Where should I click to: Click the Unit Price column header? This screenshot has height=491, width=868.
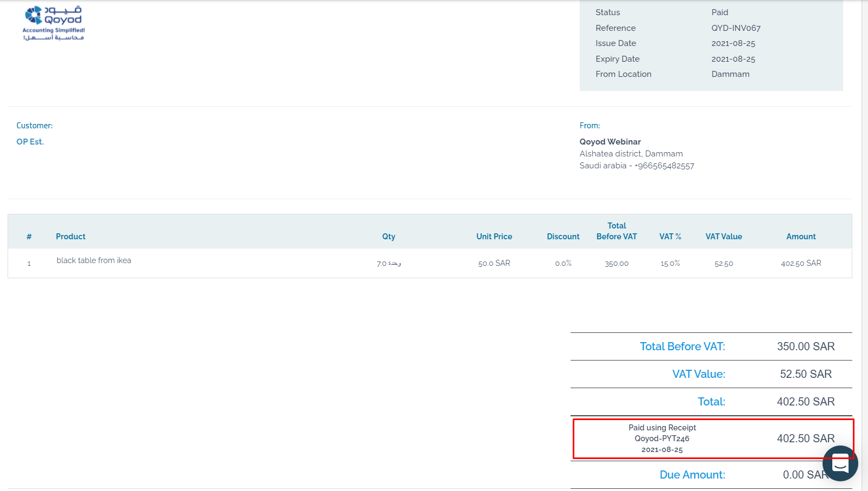[x=494, y=237]
